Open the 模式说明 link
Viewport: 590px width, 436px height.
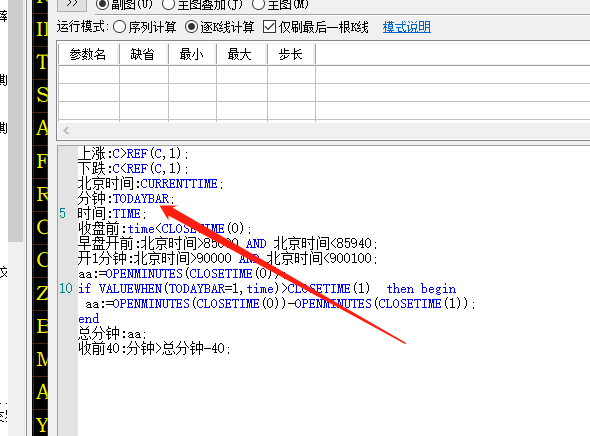click(x=407, y=27)
